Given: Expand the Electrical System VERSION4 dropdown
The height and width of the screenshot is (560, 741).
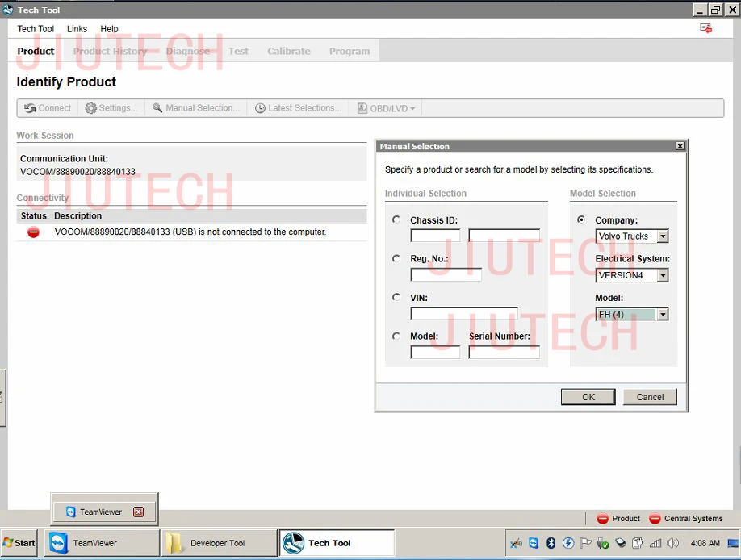Looking at the screenshot, I should pos(664,274).
